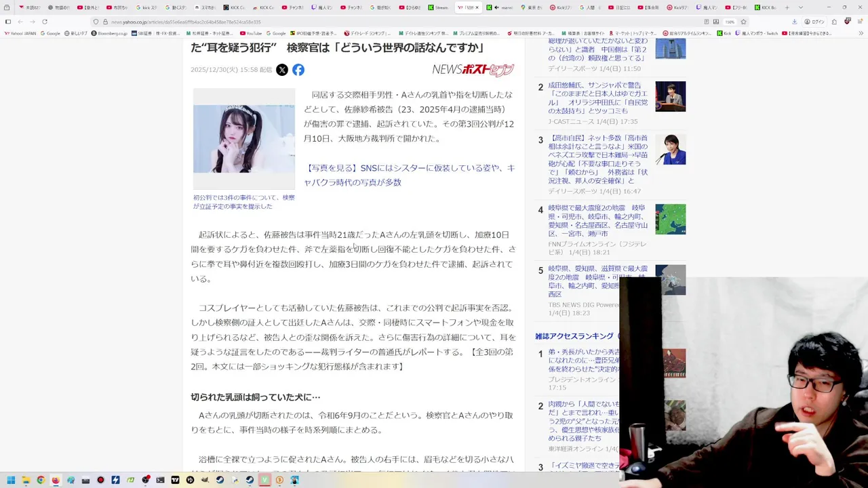Open the TradingView taskbar icon
This screenshot has height=488, width=868.
pos(175,480)
